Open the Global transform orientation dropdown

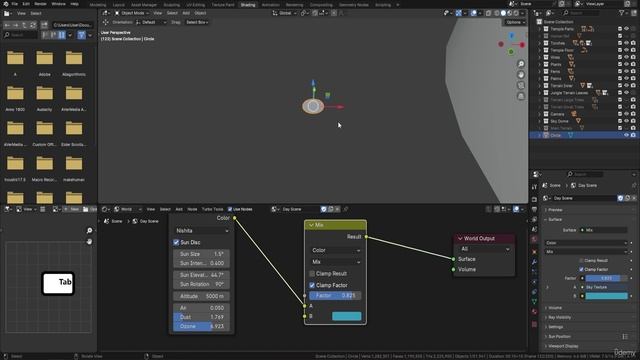click(284, 13)
